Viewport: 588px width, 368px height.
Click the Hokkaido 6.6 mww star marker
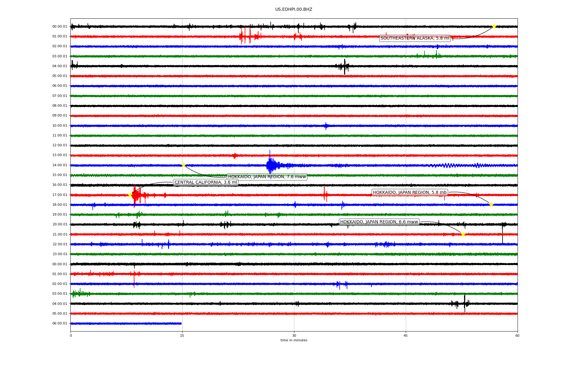pos(463,234)
